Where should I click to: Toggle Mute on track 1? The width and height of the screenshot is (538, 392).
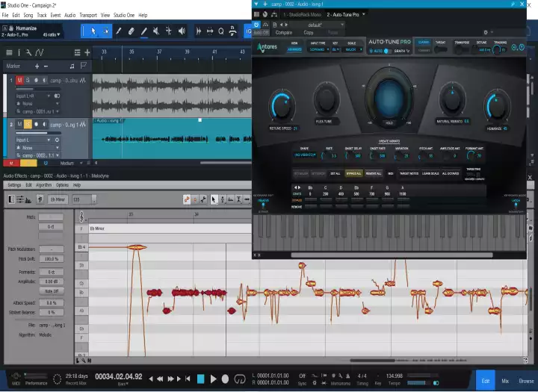19,80
